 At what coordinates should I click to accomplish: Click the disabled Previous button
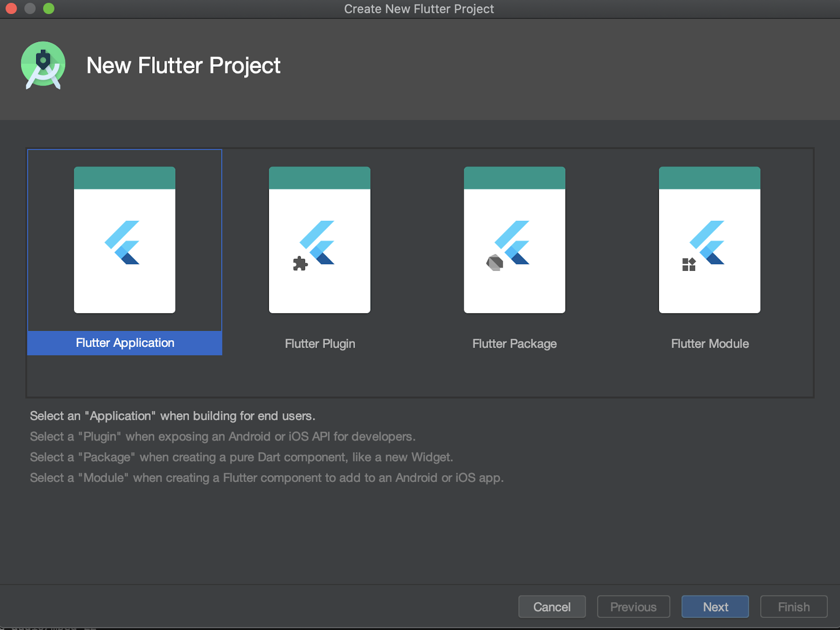(633, 606)
